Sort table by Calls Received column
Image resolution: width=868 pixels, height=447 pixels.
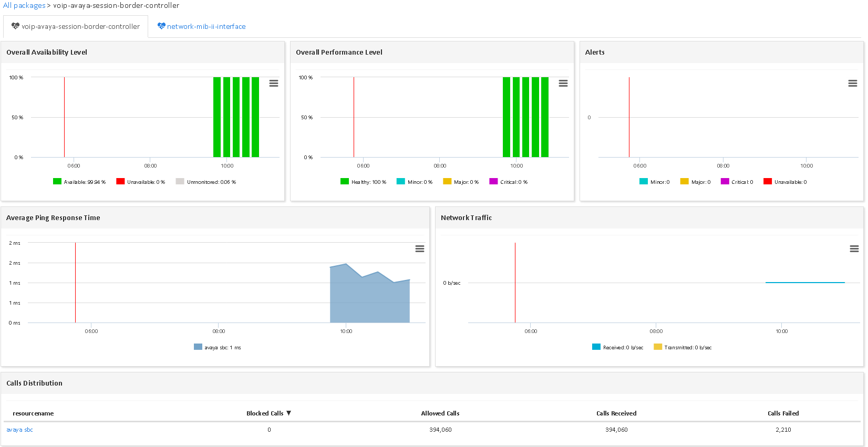(x=616, y=413)
